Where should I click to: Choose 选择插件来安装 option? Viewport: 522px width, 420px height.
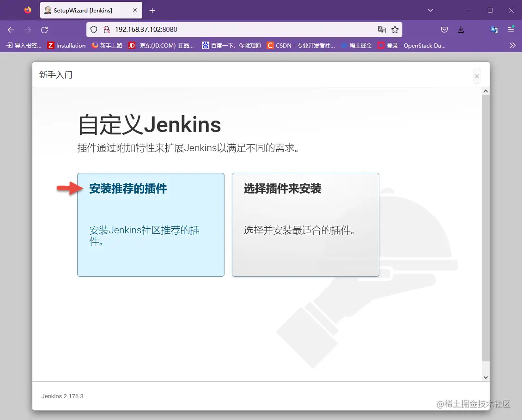(x=305, y=225)
